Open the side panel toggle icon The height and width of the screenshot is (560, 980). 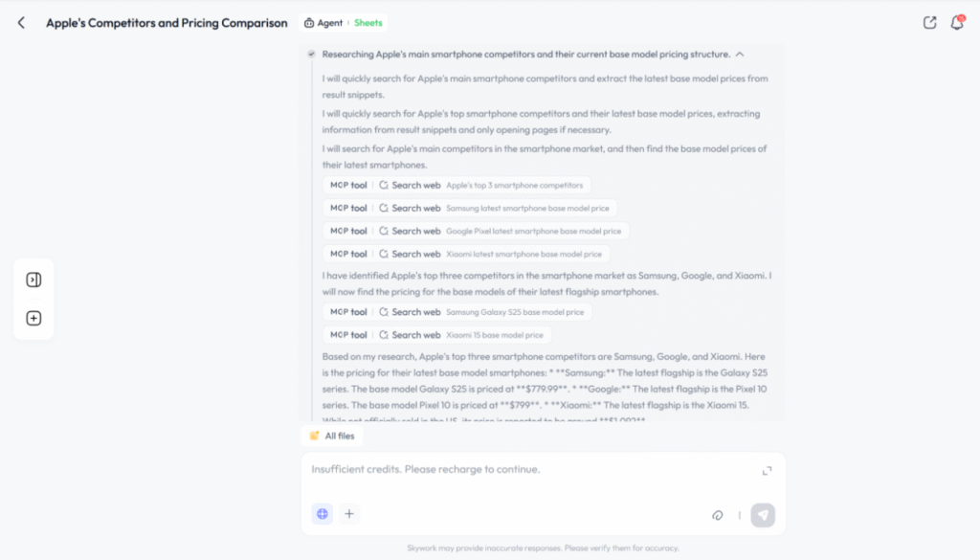33,280
